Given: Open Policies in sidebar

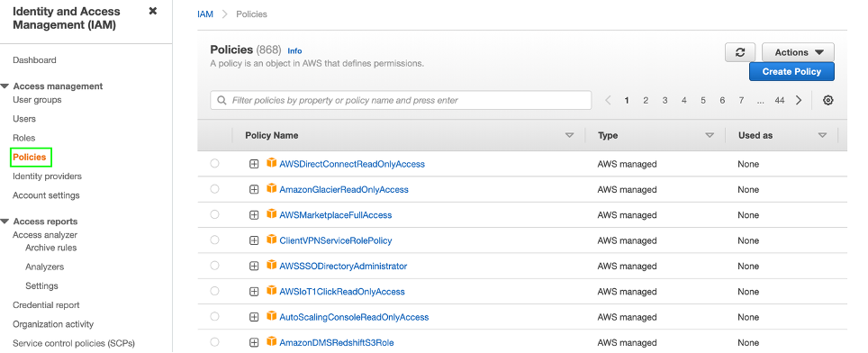Looking at the screenshot, I should (x=30, y=157).
